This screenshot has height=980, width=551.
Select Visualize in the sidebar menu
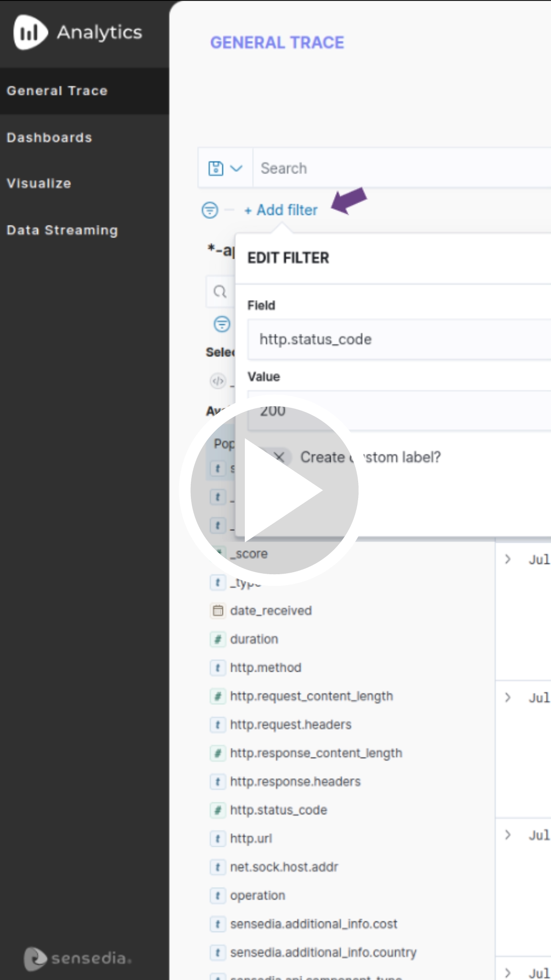click(39, 184)
